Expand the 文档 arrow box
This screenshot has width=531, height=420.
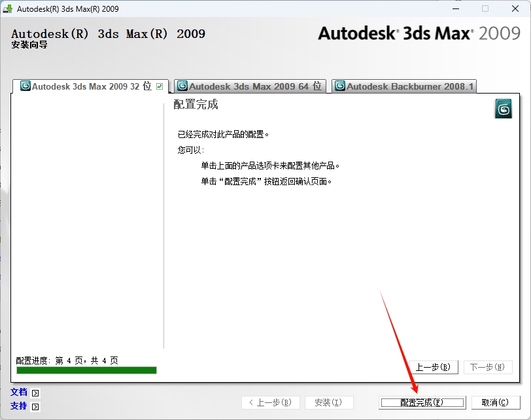[x=35, y=393]
